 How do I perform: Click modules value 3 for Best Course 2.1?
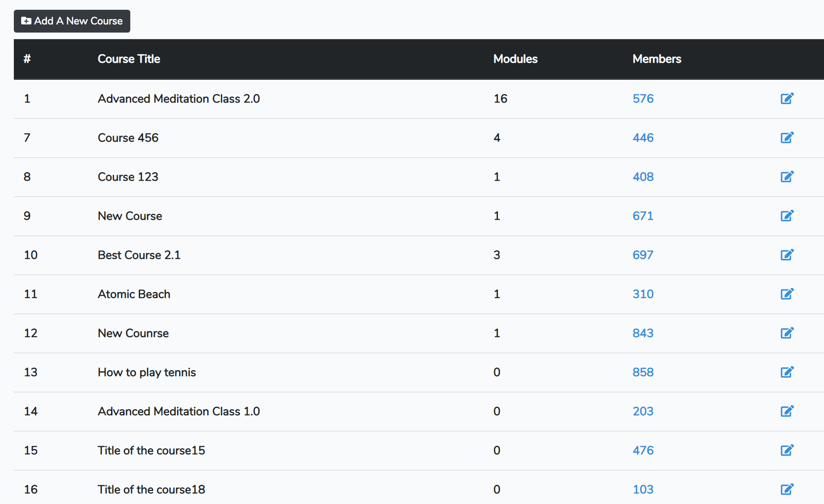[497, 255]
